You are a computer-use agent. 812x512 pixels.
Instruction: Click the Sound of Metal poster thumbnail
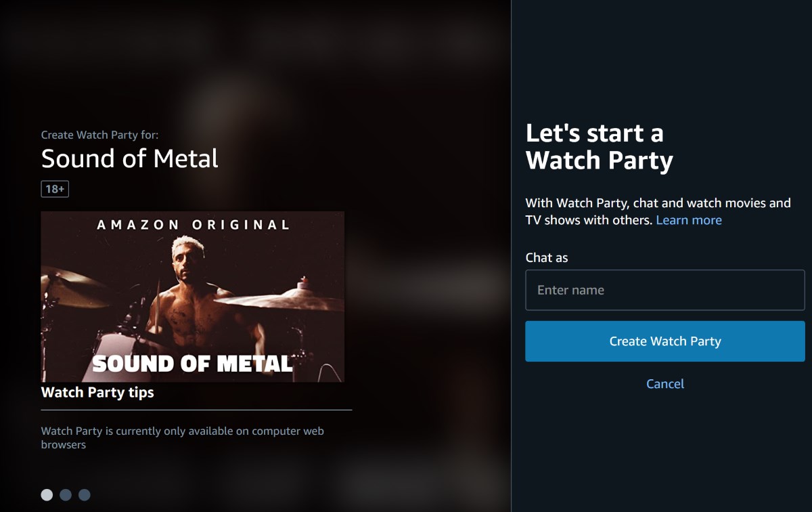click(193, 297)
